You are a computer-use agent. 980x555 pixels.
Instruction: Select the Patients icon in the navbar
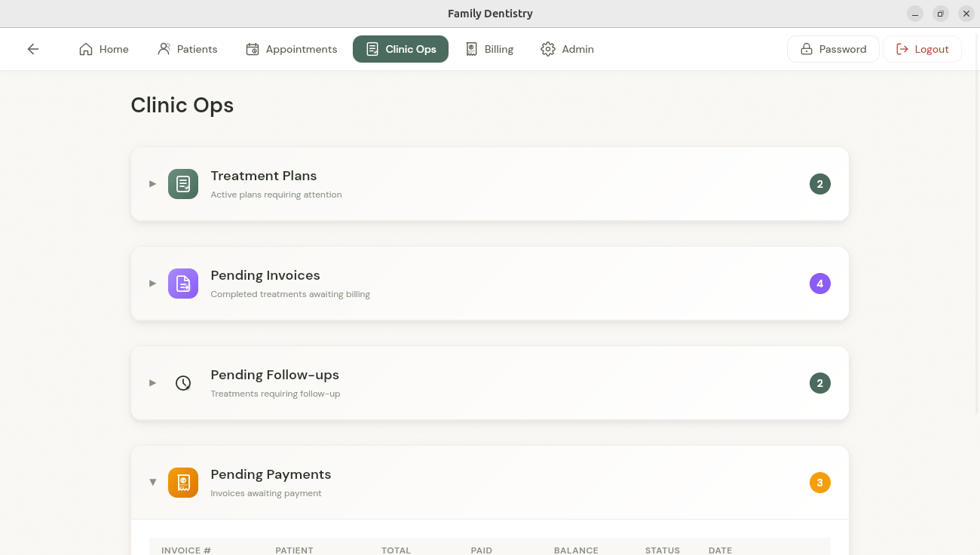pyautogui.click(x=164, y=49)
